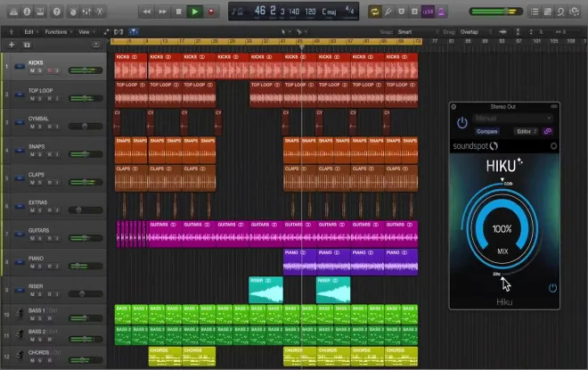This screenshot has width=588, height=370.
Task: Open the C maj key signature popup
Action: (x=329, y=12)
